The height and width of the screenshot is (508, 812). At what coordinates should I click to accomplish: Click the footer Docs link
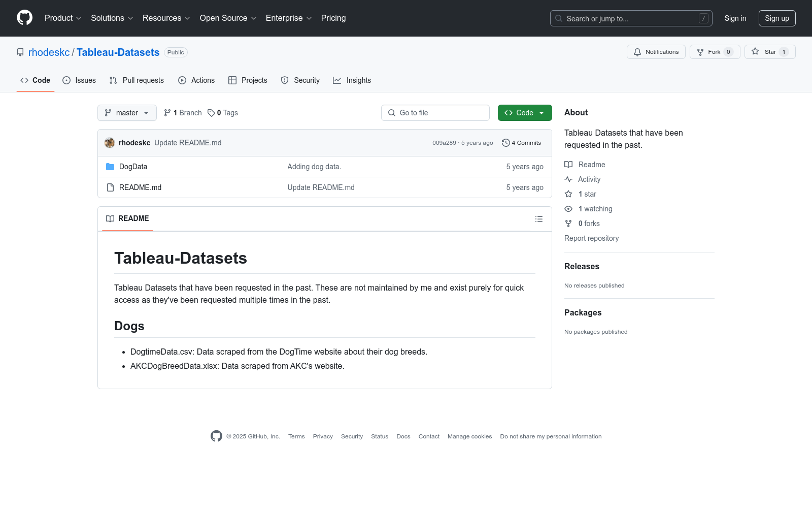pos(403,436)
